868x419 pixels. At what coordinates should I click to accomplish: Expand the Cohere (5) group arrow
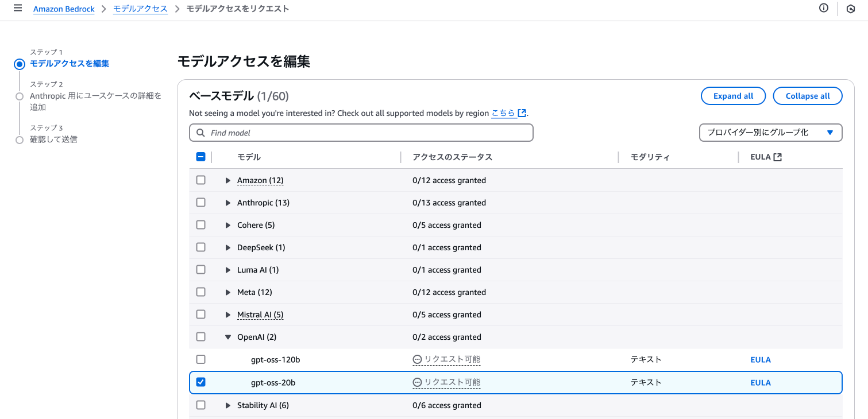pos(228,225)
